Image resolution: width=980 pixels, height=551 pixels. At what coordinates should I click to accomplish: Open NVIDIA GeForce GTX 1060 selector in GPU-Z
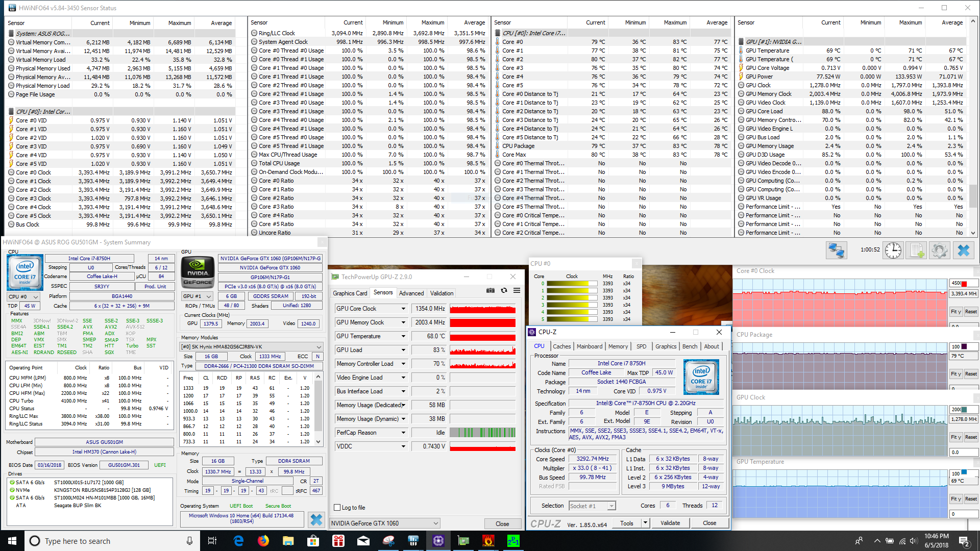pos(385,523)
